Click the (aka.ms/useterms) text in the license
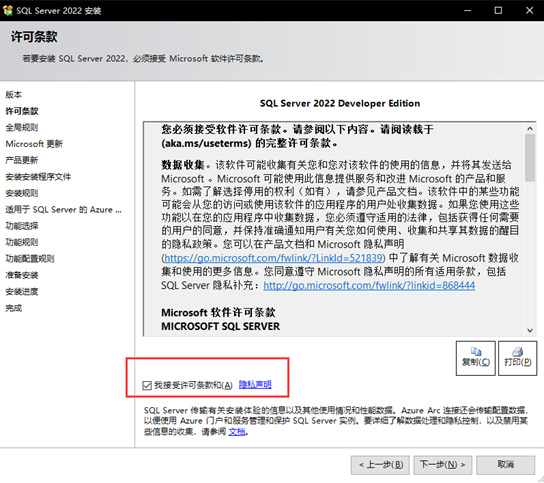Image resolution: width=544 pixels, height=483 pixels. tap(206, 143)
